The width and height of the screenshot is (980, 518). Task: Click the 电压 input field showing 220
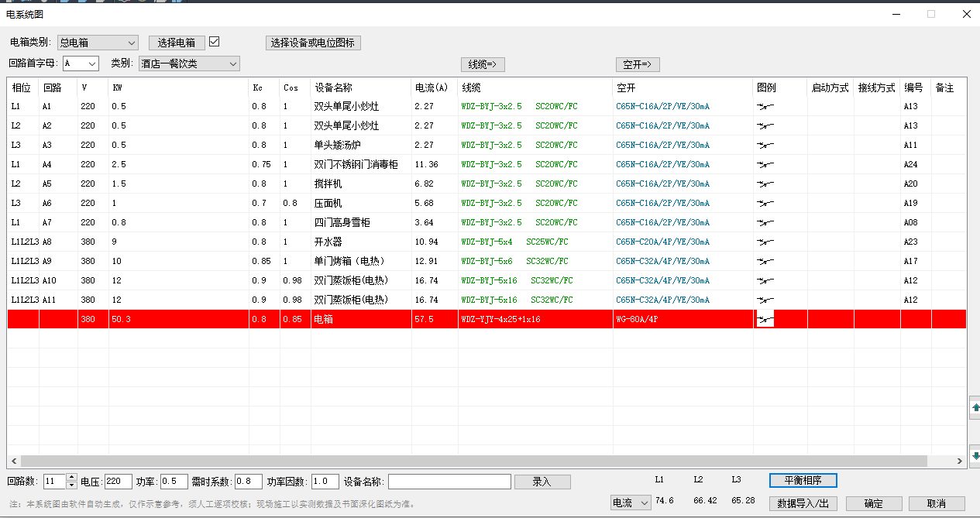(x=119, y=482)
